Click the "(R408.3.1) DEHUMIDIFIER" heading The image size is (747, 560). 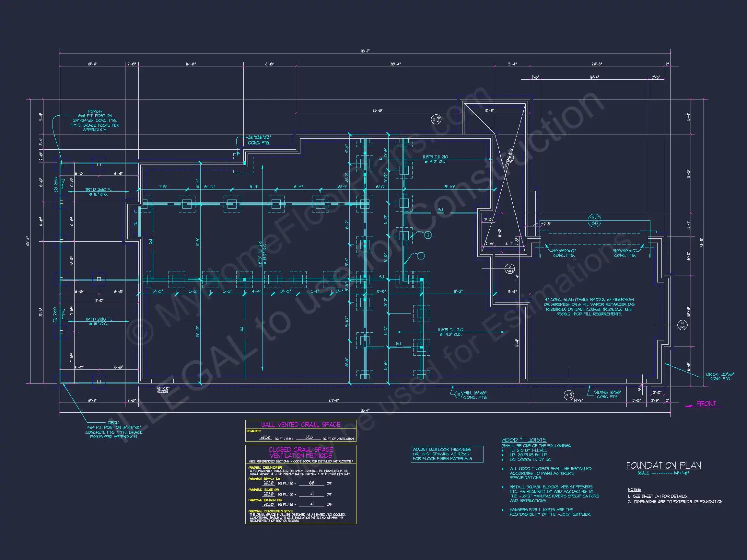[265, 467]
